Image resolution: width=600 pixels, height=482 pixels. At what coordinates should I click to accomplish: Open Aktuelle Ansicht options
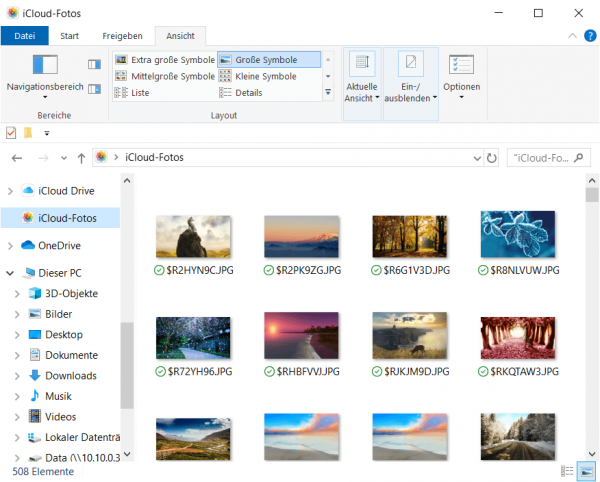(x=362, y=84)
